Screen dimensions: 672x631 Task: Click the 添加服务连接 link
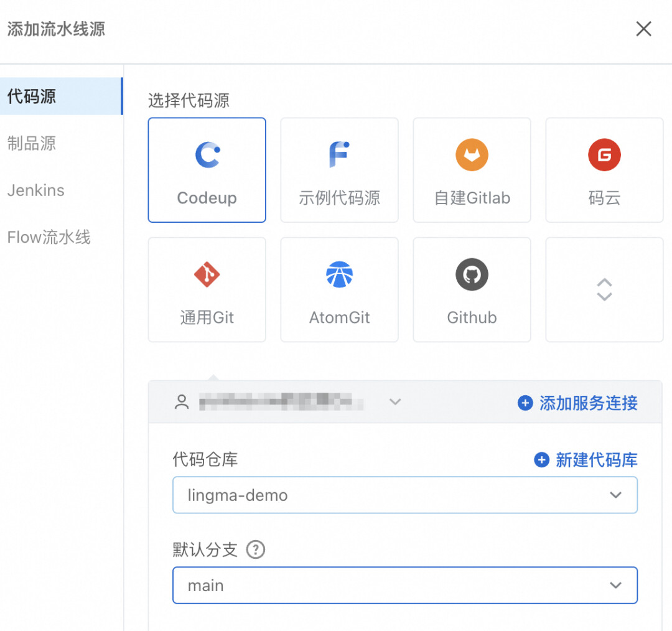click(x=578, y=403)
